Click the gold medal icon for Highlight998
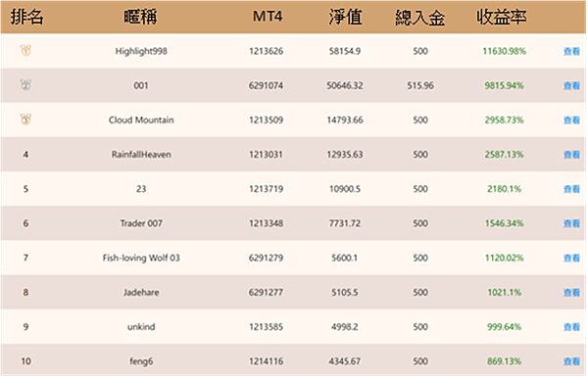This screenshot has width=588, height=379. coord(25,51)
